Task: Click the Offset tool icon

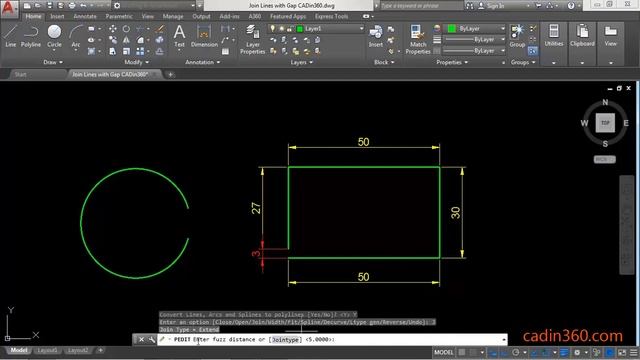Action: pyautogui.click(x=160, y=51)
